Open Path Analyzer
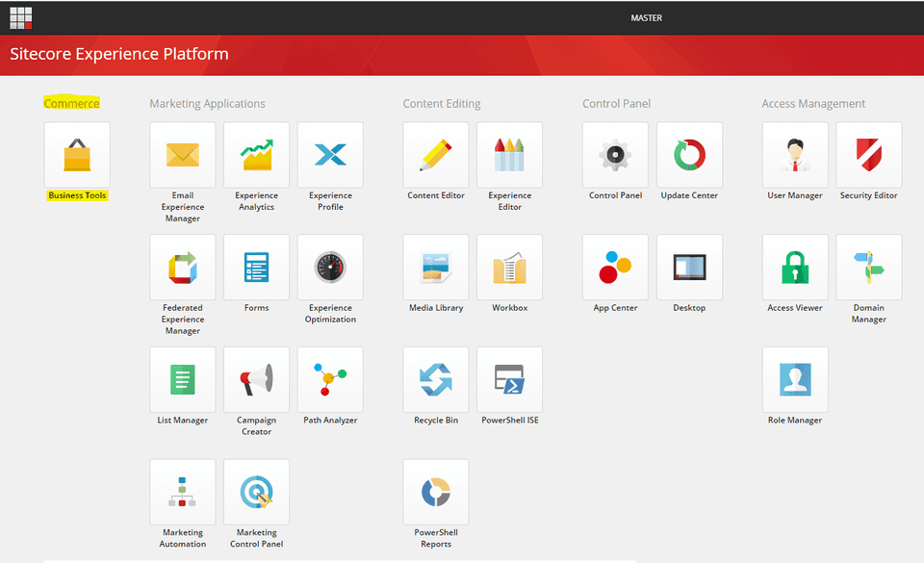Screen dimensions: 924x563 [330, 380]
